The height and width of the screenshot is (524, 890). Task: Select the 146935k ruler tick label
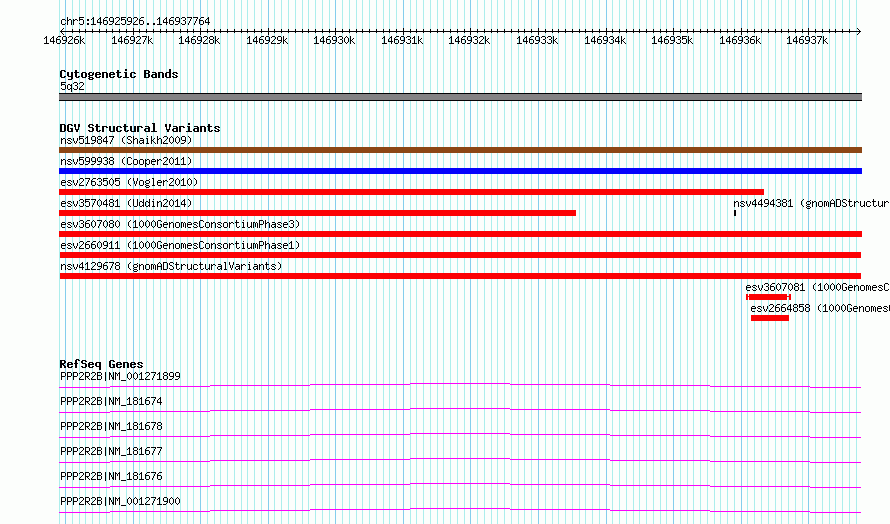tap(672, 40)
